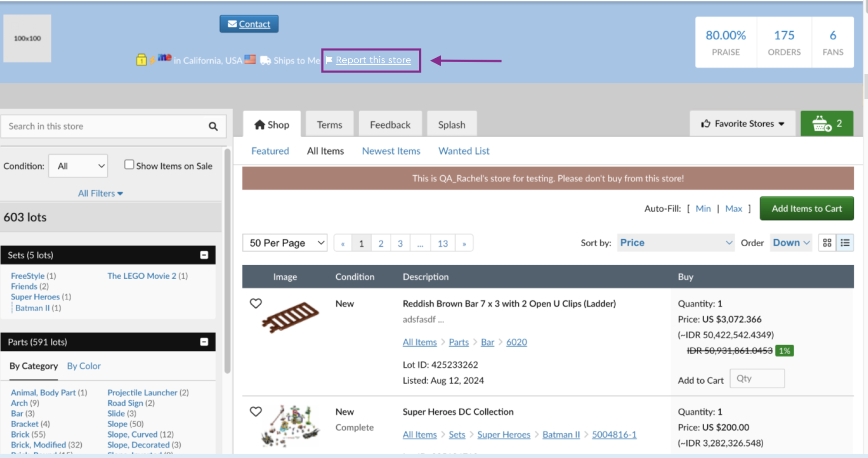The image size is (868, 458).
Task: Switch to grid view layout icon
Action: [827, 243]
